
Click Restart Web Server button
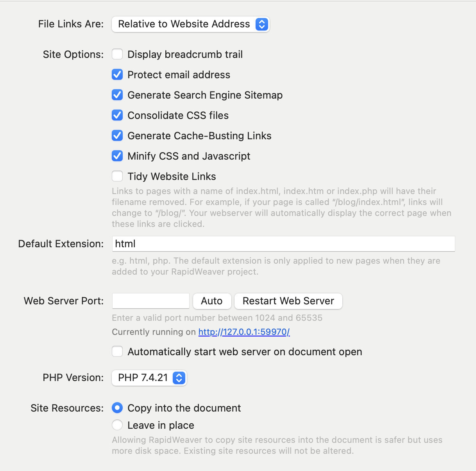click(288, 301)
